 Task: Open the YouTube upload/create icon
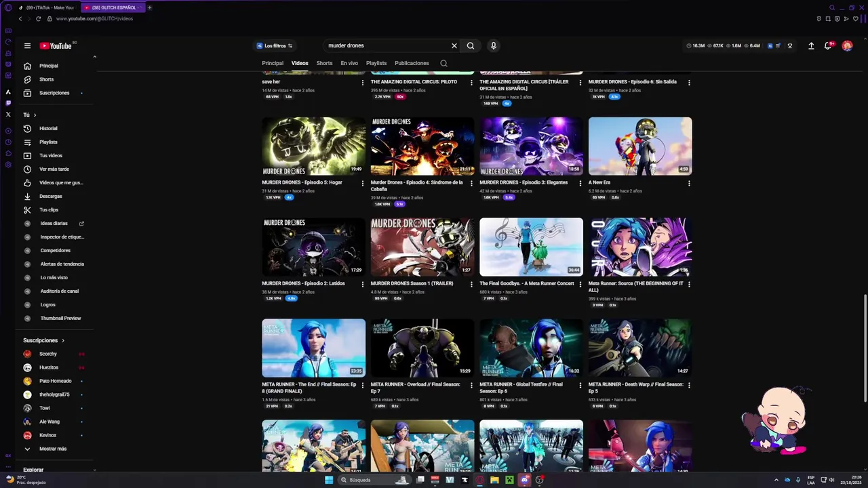pyautogui.click(x=811, y=46)
